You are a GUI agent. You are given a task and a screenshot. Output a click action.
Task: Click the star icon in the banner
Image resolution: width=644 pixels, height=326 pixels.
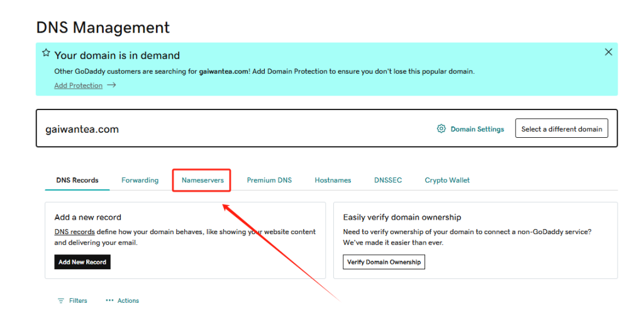coord(46,53)
